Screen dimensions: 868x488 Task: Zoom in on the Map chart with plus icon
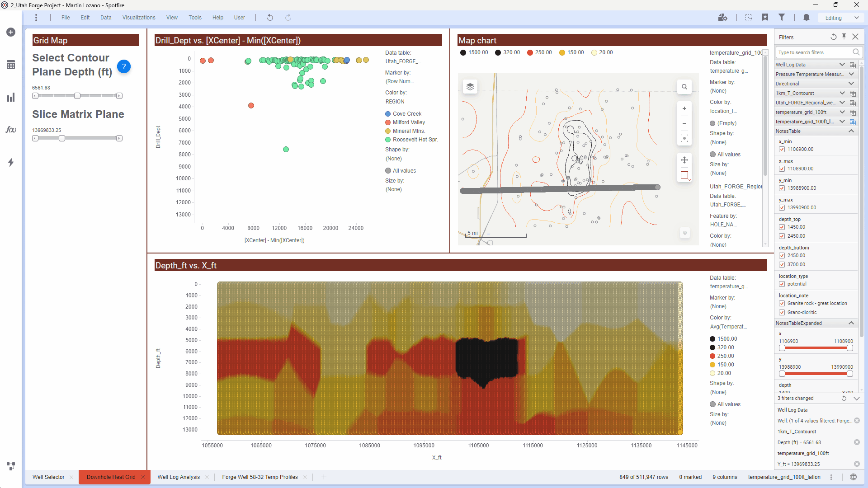coord(684,108)
